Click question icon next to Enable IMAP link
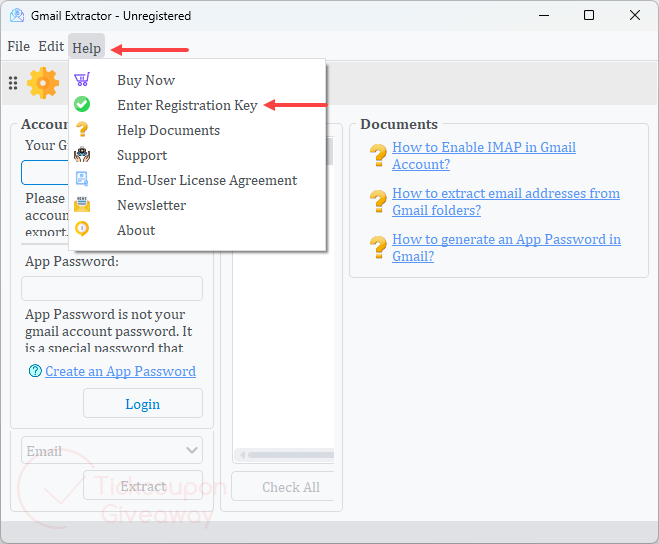The image size is (659, 544). [x=378, y=155]
